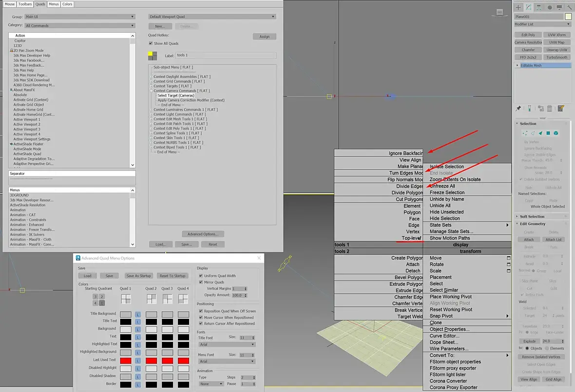
Task: Toggle Reposition Quad When Off Screen
Action: point(201,311)
